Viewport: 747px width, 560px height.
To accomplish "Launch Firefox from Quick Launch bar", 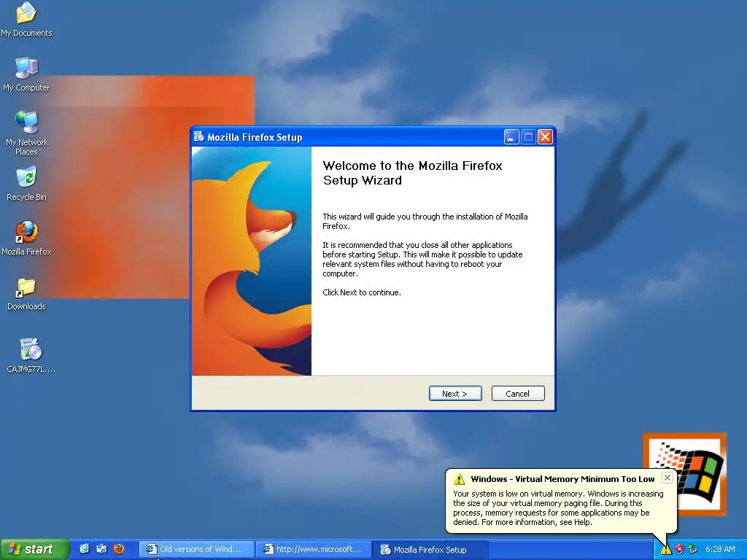I will 119,549.
